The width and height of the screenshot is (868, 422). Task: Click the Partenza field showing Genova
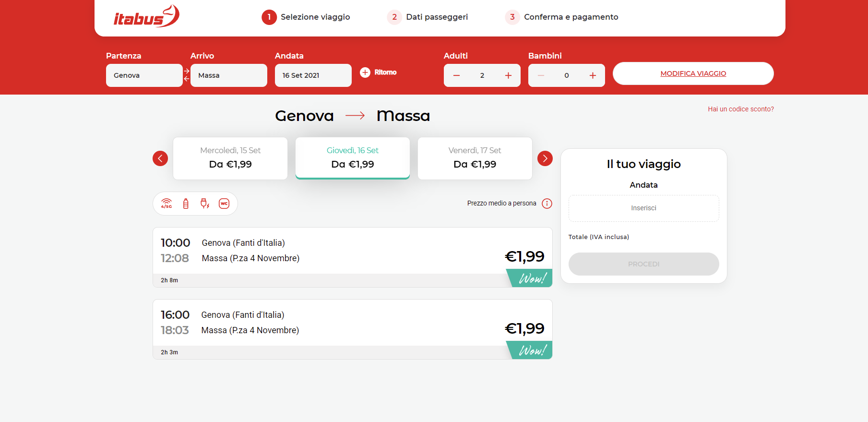(144, 75)
